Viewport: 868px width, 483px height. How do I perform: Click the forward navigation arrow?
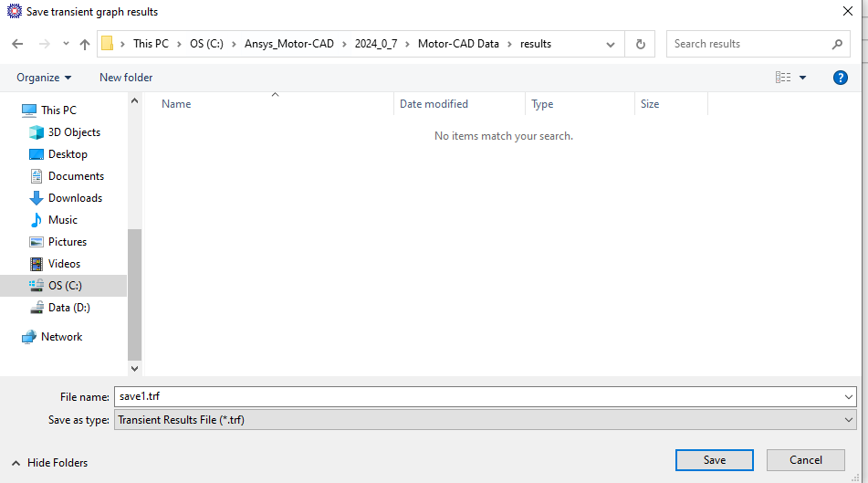(45, 44)
